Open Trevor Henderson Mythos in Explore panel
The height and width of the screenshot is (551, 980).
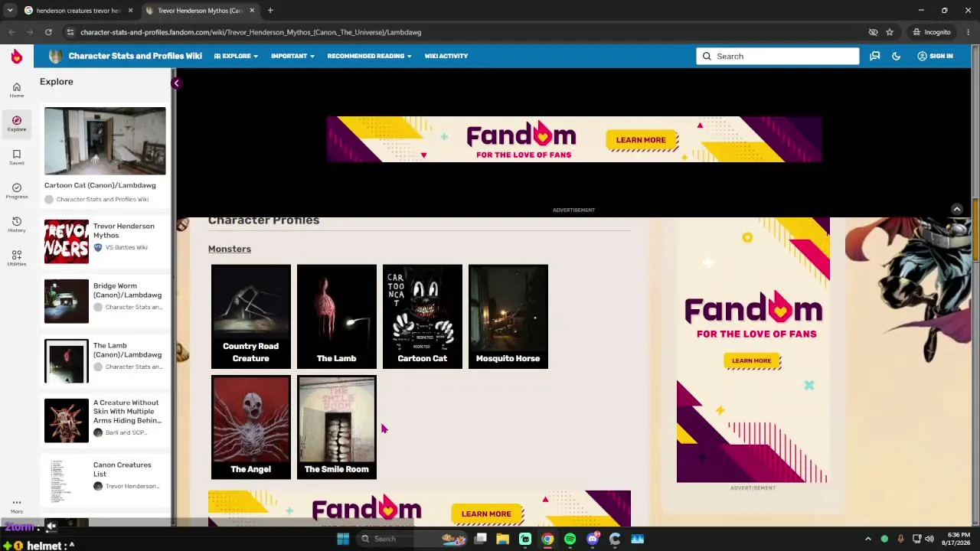coord(104,241)
